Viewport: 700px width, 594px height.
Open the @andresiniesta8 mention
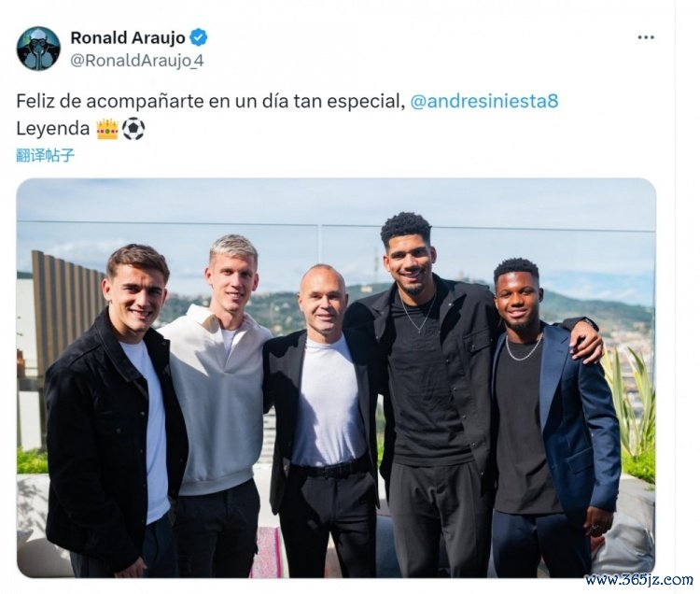(x=483, y=101)
